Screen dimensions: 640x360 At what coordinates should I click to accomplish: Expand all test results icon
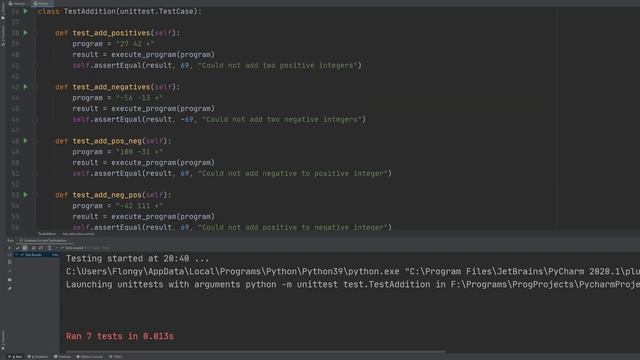[49, 248]
